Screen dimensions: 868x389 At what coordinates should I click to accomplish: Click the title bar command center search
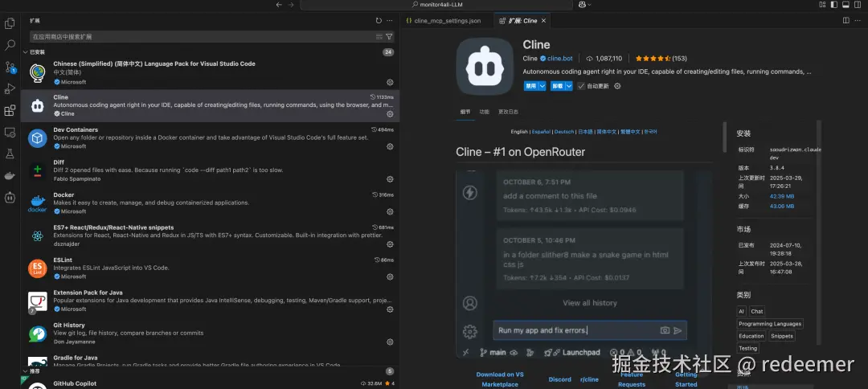(x=436, y=5)
